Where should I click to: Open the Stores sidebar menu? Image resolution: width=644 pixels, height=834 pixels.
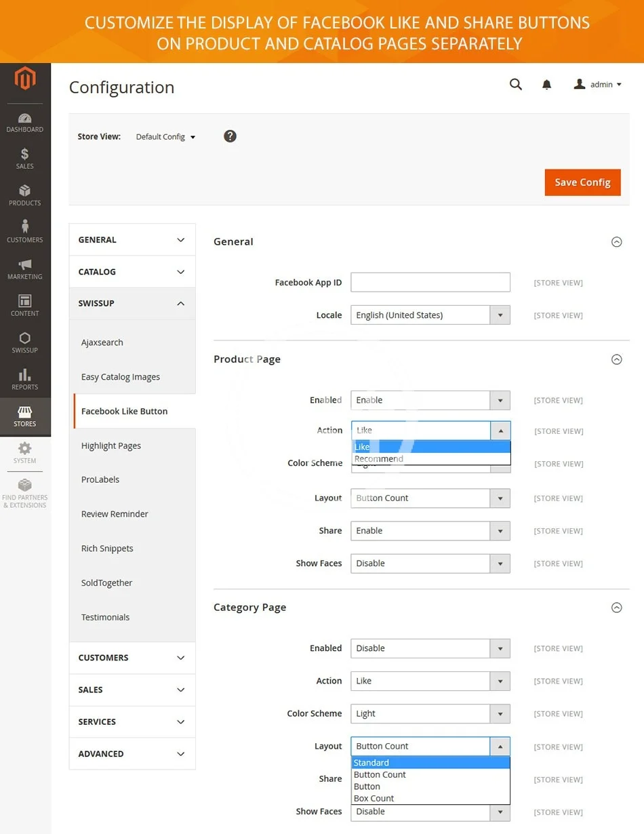tap(25, 416)
